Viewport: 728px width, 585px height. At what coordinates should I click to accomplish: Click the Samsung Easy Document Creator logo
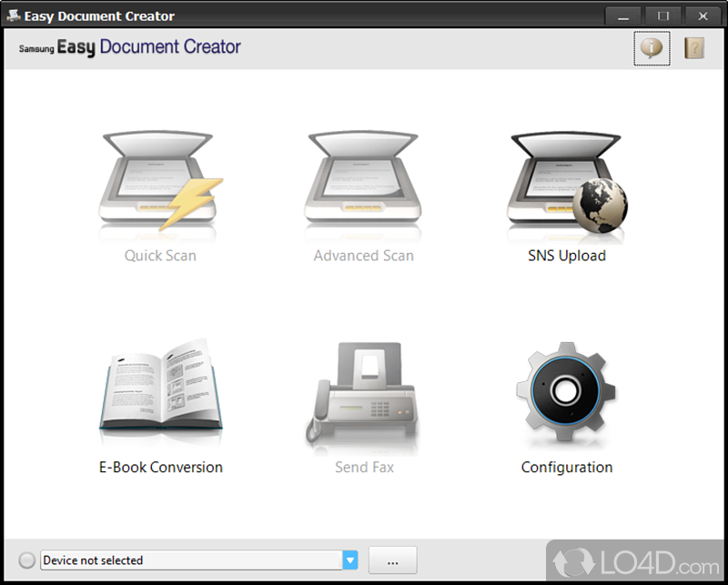coord(129,47)
